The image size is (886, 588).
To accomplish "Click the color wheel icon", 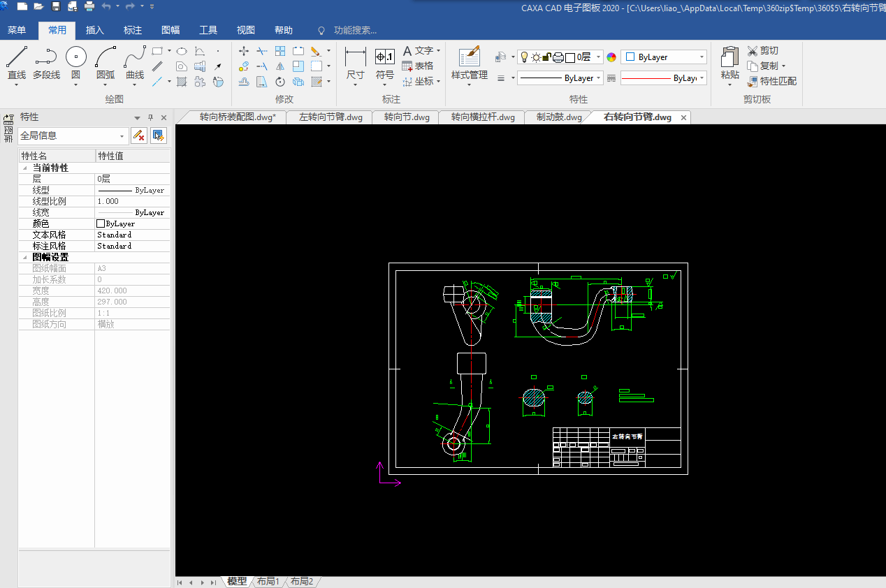I will [611, 57].
